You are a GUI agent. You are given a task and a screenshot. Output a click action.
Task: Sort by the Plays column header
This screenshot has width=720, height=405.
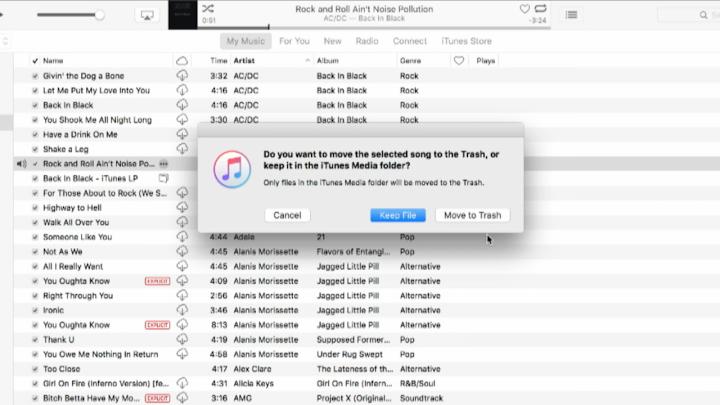[x=485, y=61]
